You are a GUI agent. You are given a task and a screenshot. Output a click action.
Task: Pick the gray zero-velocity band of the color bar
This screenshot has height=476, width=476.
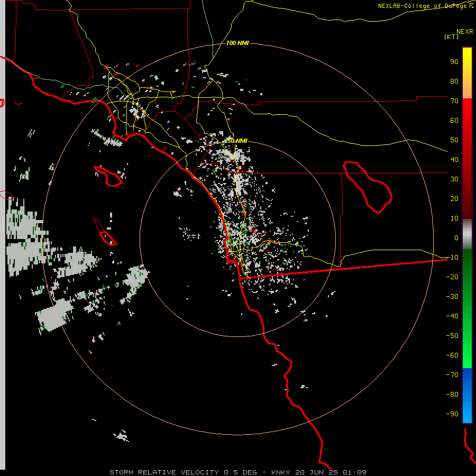[x=467, y=234]
